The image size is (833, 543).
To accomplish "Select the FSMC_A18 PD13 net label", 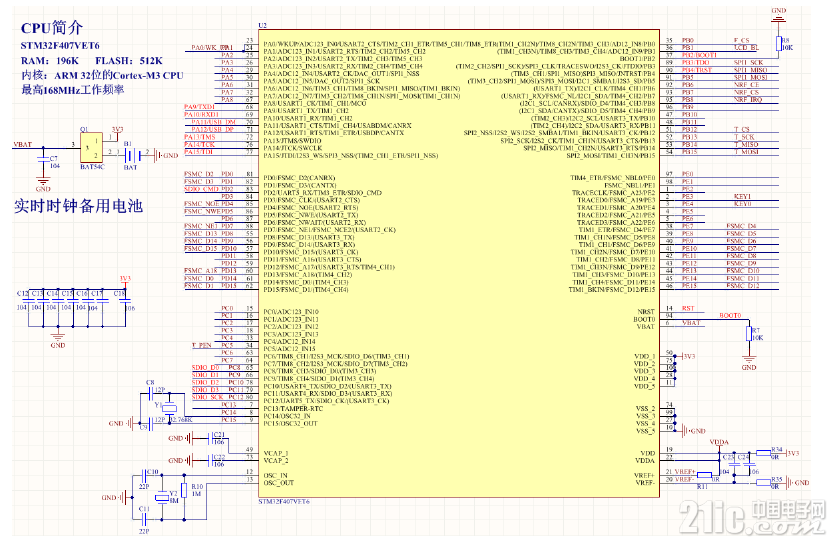I will (x=210, y=271).
